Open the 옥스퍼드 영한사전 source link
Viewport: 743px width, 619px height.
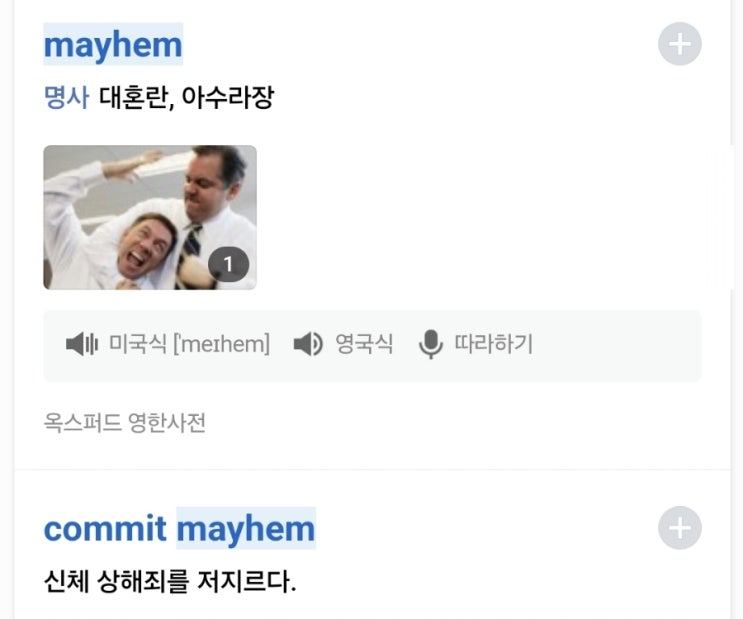tap(125, 422)
